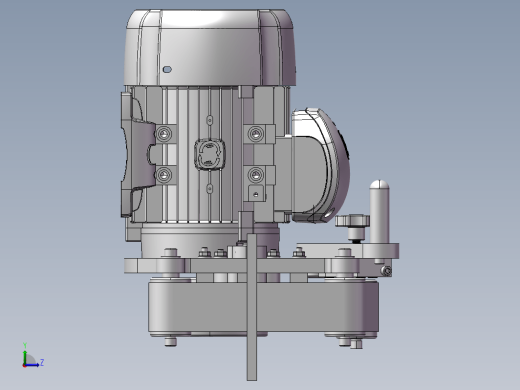520x390 pixels.
Task: Select the curved bracket on motor's left side
Action: pyautogui.click(x=137, y=155)
